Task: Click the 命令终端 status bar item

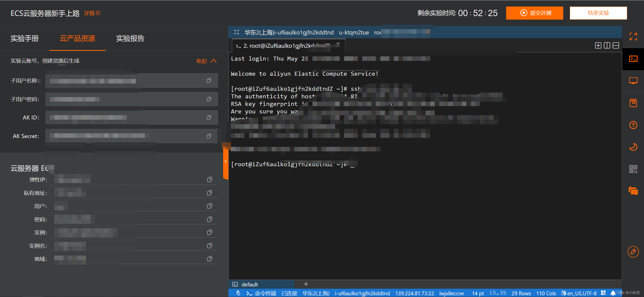Action: coord(261,293)
